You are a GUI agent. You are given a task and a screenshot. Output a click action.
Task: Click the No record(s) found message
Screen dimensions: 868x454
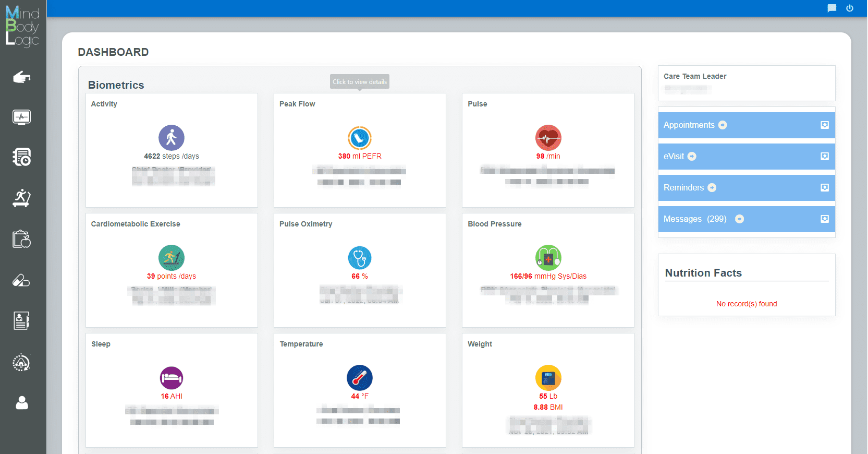coord(747,304)
